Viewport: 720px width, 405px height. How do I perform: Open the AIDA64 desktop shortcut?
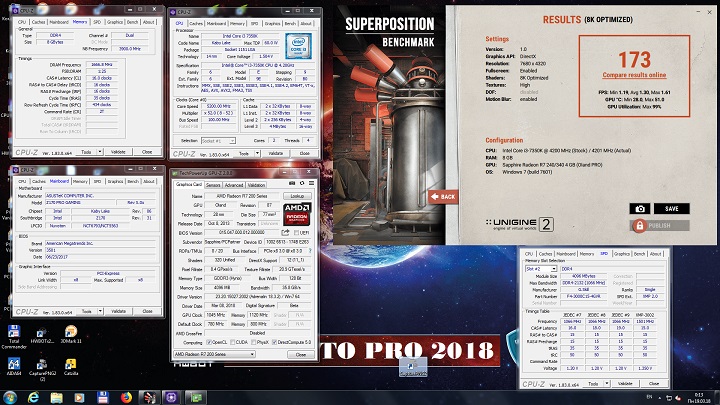pyautogui.click(x=14, y=366)
